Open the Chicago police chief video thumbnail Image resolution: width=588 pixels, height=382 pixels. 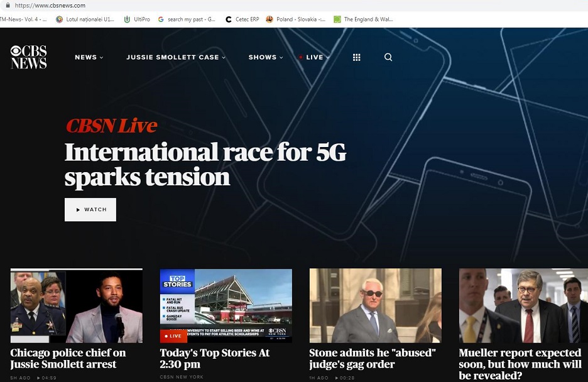[77, 305]
